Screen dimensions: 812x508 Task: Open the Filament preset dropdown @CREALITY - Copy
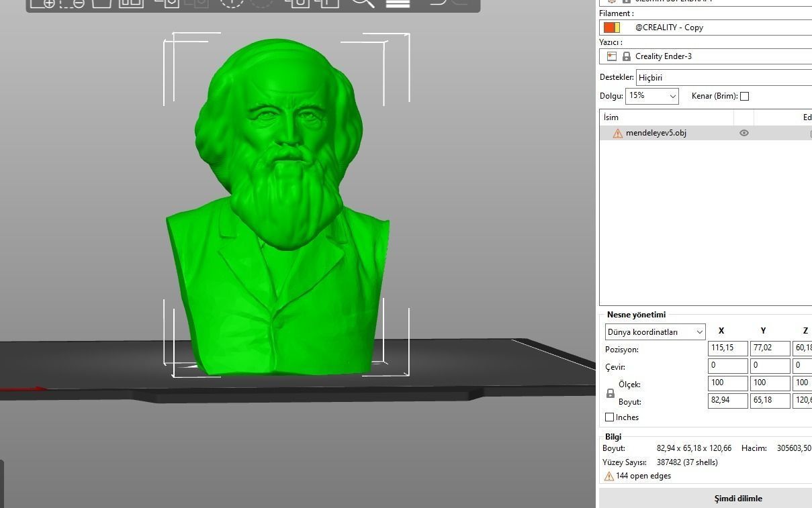[x=706, y=28]
